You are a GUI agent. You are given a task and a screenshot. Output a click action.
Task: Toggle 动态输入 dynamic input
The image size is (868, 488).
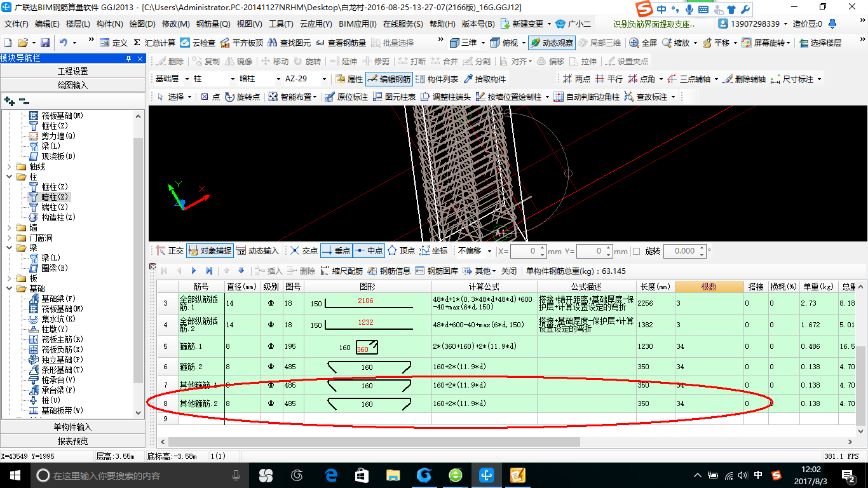tap(257, 251)
